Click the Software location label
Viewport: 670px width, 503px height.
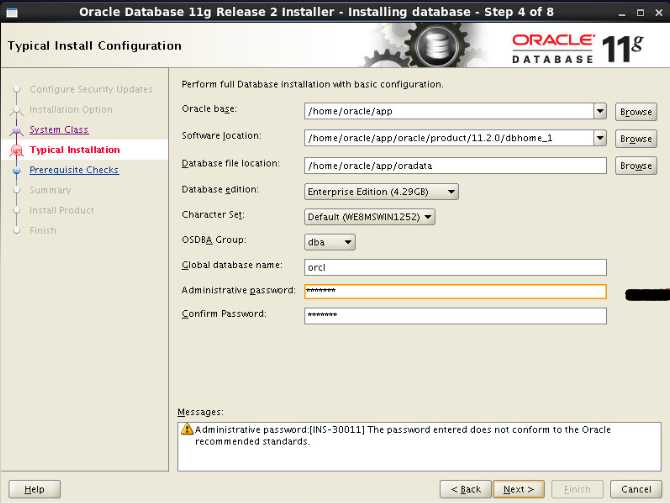pos(221,136)
